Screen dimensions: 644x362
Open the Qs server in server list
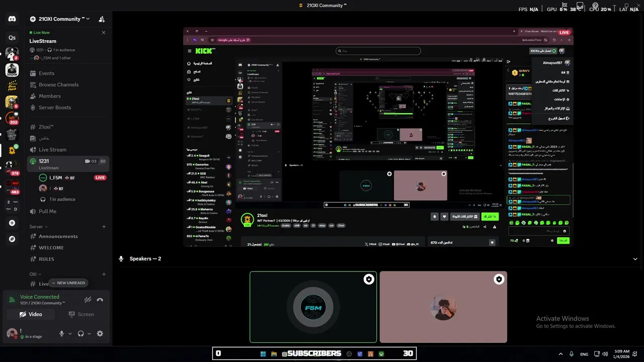12,38
